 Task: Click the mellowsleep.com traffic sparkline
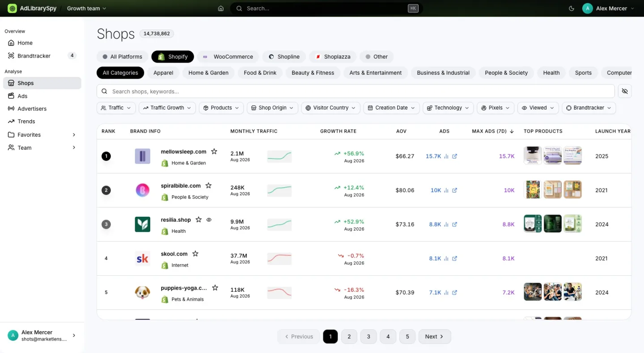point(280,156)
